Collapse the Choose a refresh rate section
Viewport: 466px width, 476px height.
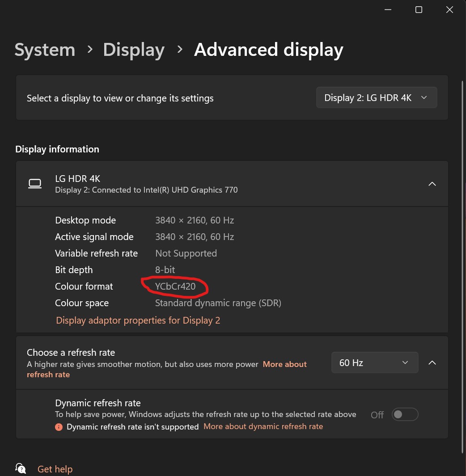432,362
